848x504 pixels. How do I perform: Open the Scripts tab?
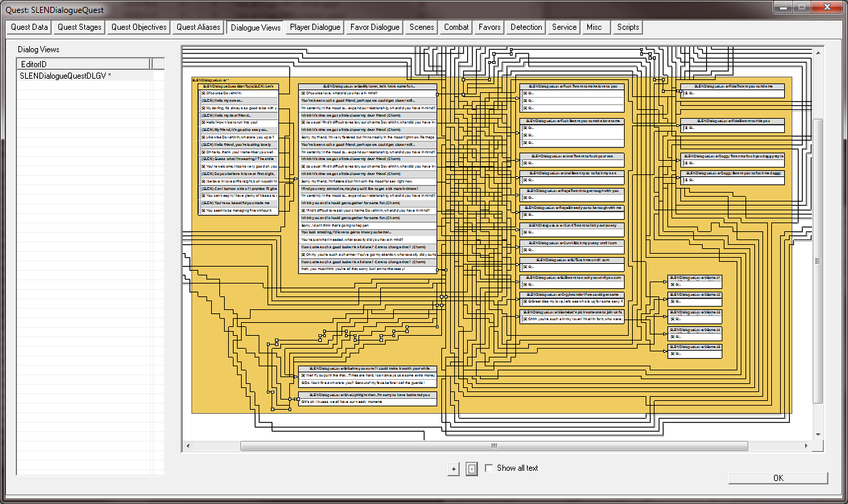tap(627, 27)
